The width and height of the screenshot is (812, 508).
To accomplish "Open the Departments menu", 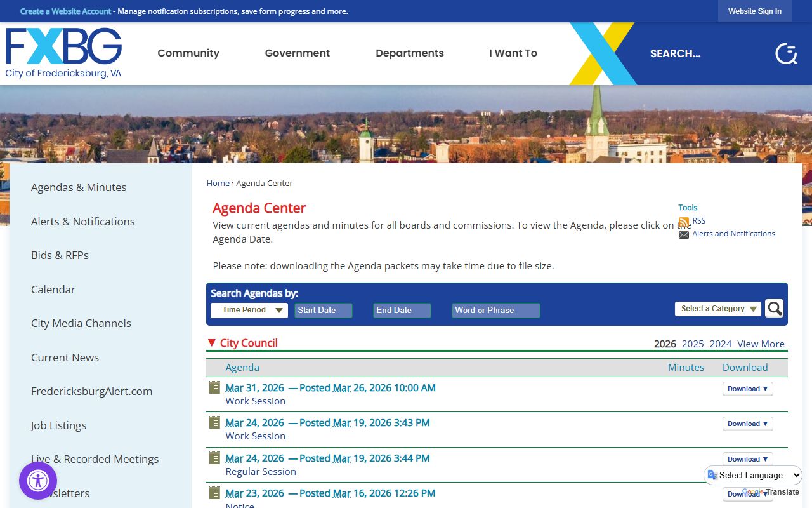I will 410,53.
